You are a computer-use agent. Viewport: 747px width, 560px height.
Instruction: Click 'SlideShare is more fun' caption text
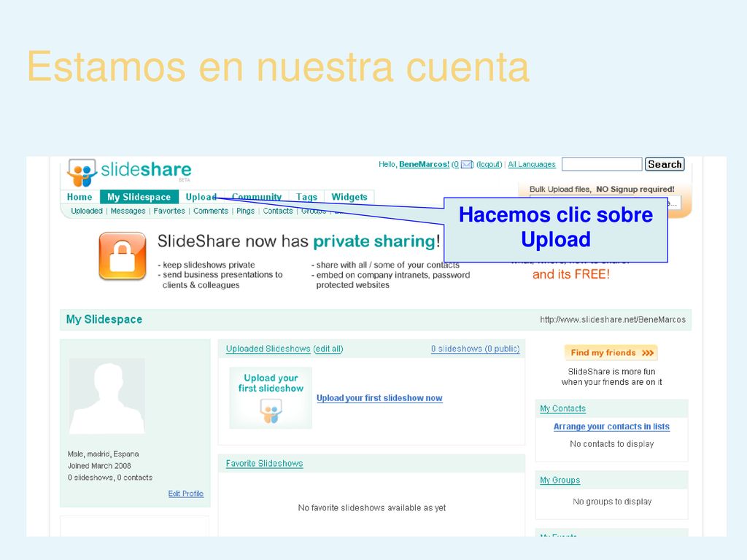coord(611,371)
